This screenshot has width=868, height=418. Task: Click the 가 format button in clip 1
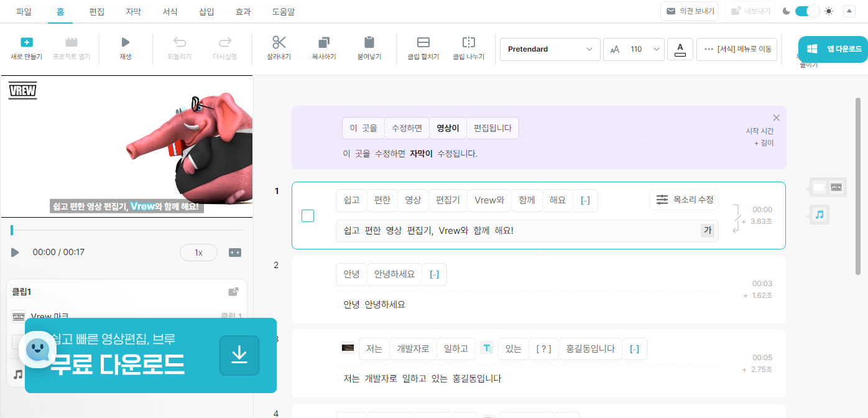pyautogui.click(x=708, y=231)
